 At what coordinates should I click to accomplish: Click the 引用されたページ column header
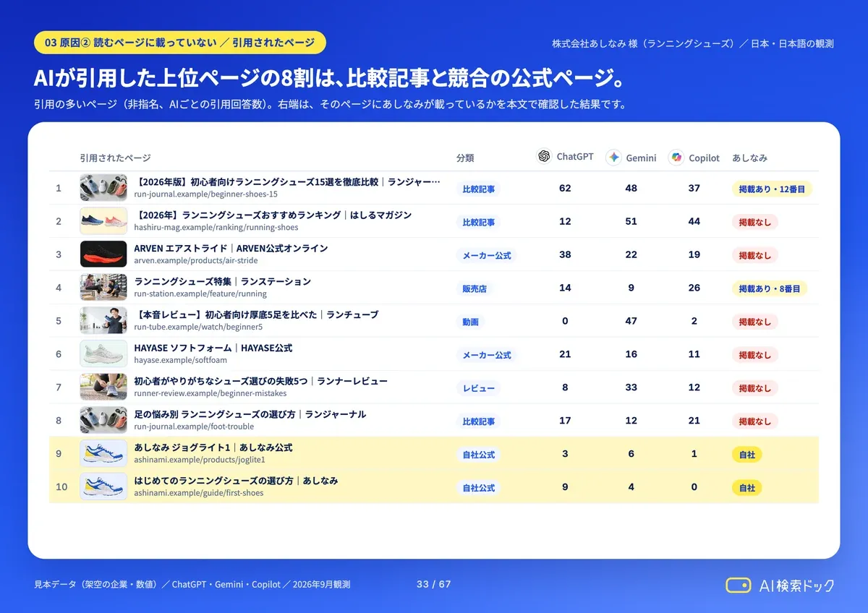pos(115,158)
